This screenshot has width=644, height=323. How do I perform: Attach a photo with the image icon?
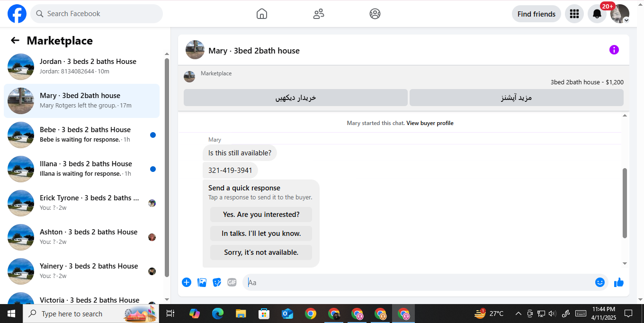pos(202,282)
